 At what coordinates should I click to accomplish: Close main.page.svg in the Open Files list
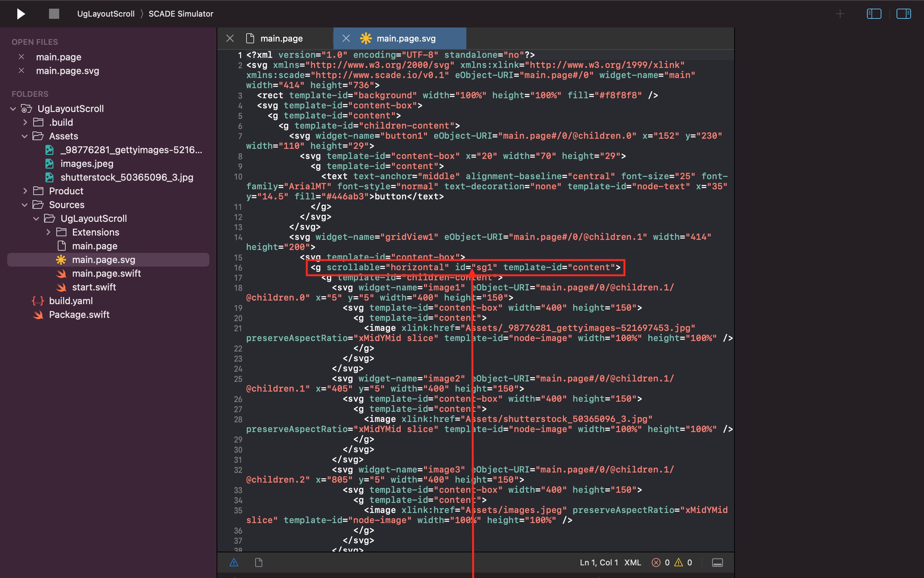pos(21,70)
